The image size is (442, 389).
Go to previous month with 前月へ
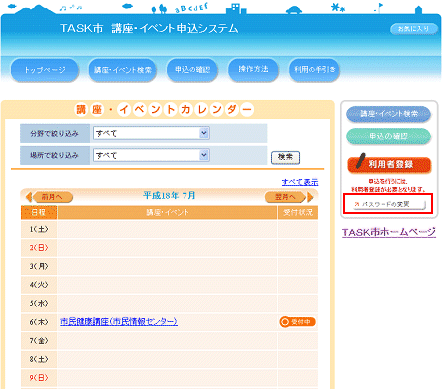click(x=53, y=197)
